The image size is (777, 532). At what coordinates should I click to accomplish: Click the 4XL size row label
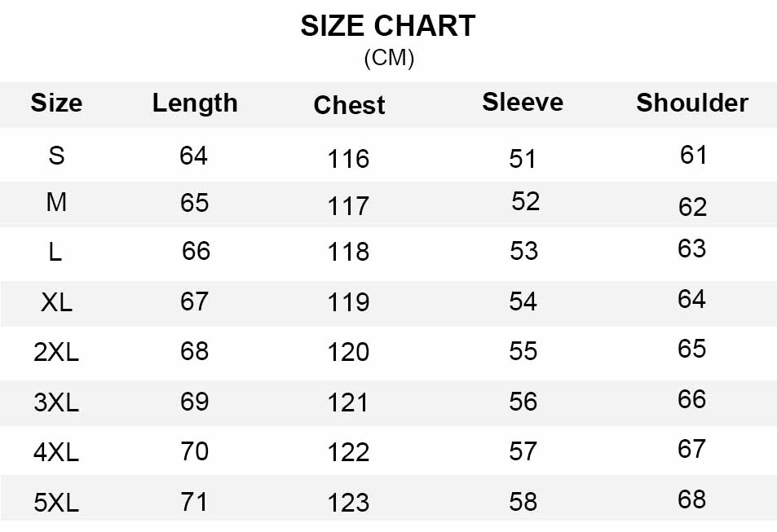[56, 452]
